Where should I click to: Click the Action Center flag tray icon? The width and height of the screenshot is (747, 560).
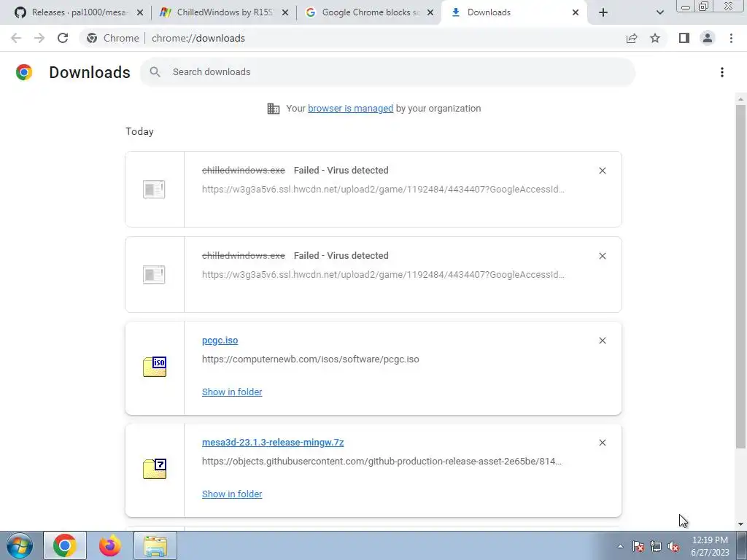[x=638, y=546]
